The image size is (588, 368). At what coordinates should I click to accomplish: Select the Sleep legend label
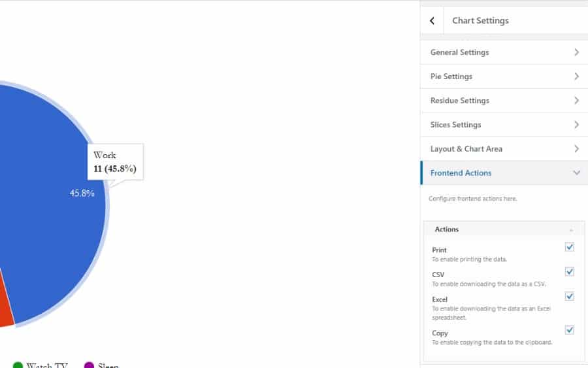click(108, 365)
